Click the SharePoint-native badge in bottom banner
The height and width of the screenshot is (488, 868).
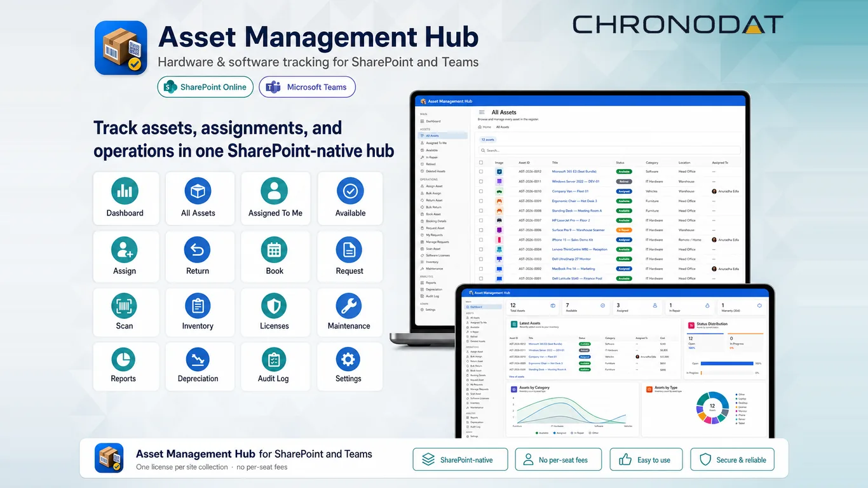[x=461, y=460]
